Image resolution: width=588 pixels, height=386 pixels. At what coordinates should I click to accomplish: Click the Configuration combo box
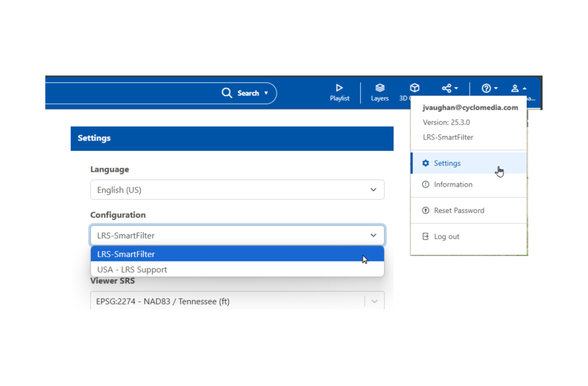(237, 235)
